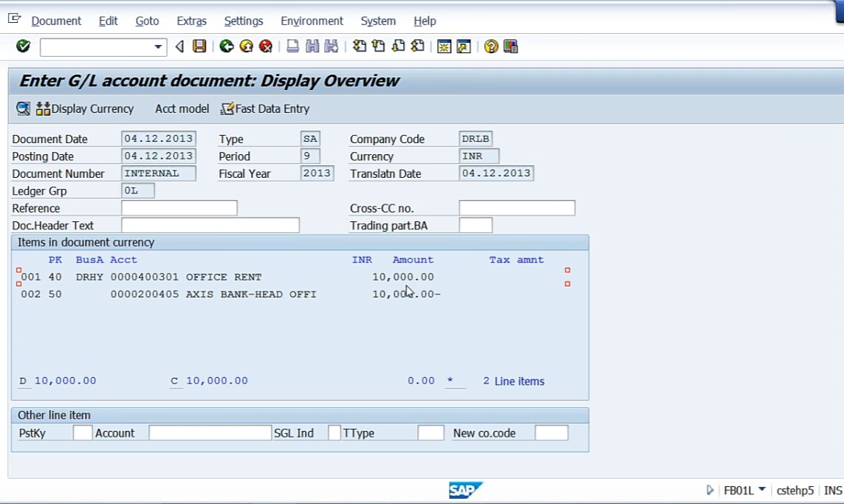Image resolution: width=844 pixels, height=504 pixels.
Task: Click the Generate Shortcut icon
Action: pos(464,46)
